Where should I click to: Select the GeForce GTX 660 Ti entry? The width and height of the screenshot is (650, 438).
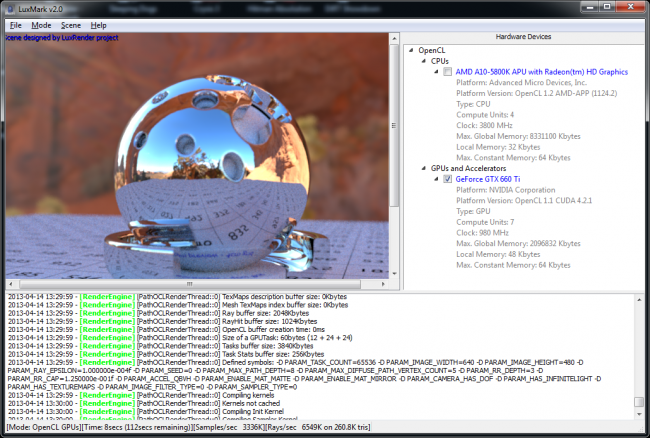pos(488,179)
